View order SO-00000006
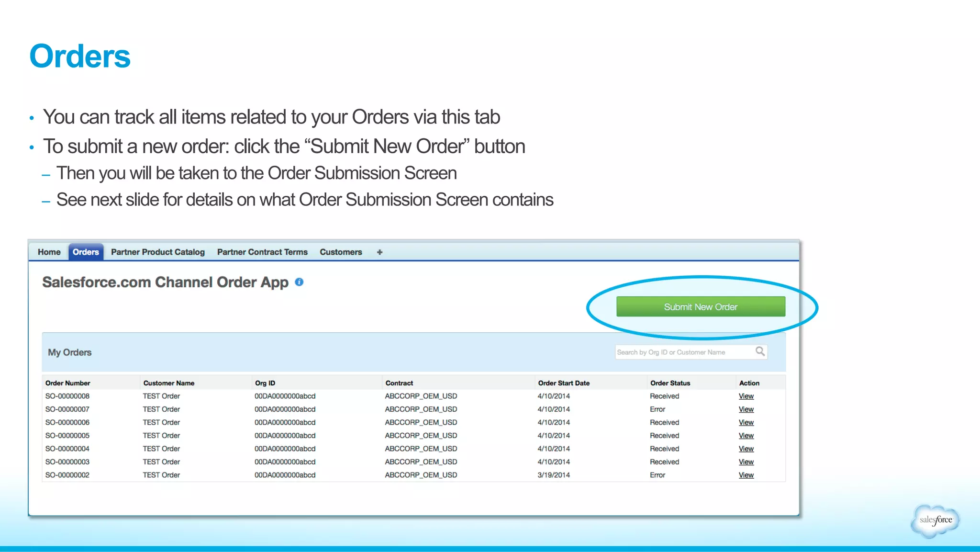 tap(746, 422)
